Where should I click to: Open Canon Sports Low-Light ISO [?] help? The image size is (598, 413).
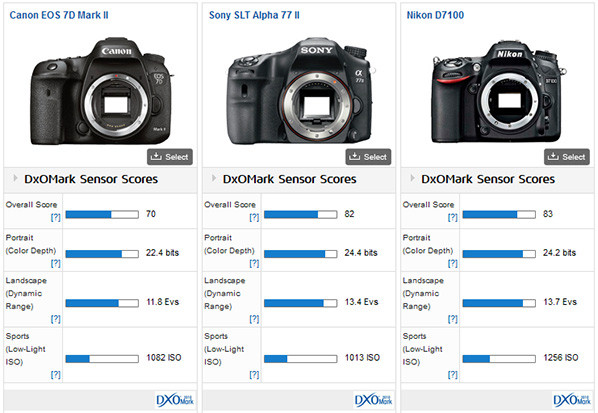56,374
